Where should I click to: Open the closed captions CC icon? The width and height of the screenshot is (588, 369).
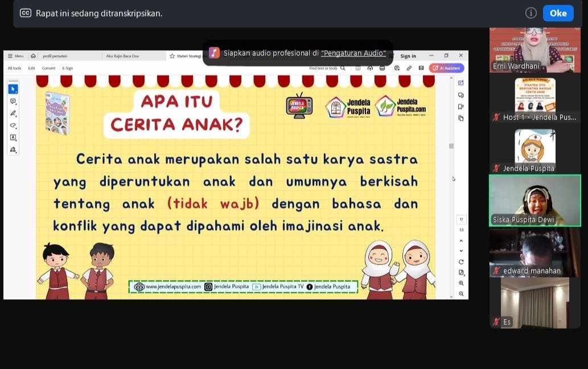point(26,13)
